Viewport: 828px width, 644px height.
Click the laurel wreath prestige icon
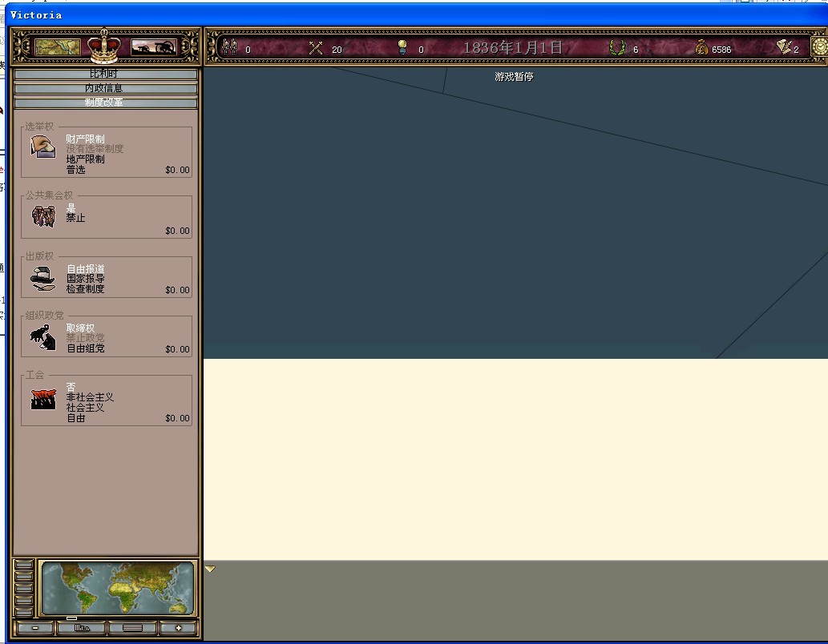click(616, 48)
